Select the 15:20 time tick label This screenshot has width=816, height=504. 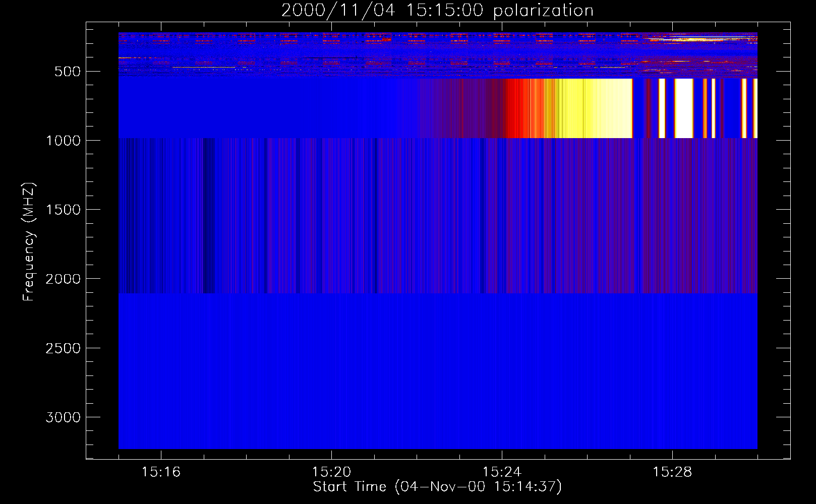[x=331, y=472]
